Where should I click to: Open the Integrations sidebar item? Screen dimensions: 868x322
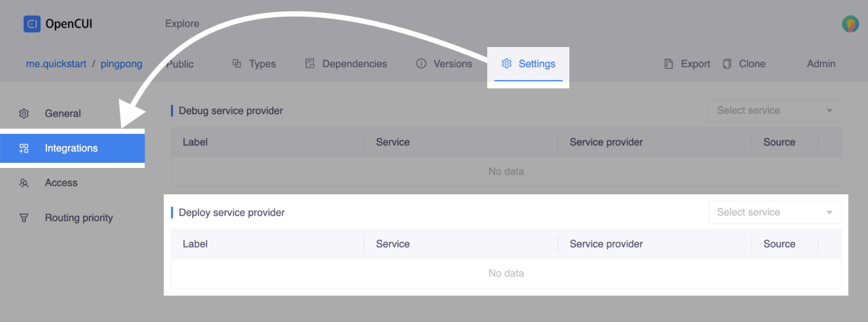pyautogui.click(x=71, y=148)
